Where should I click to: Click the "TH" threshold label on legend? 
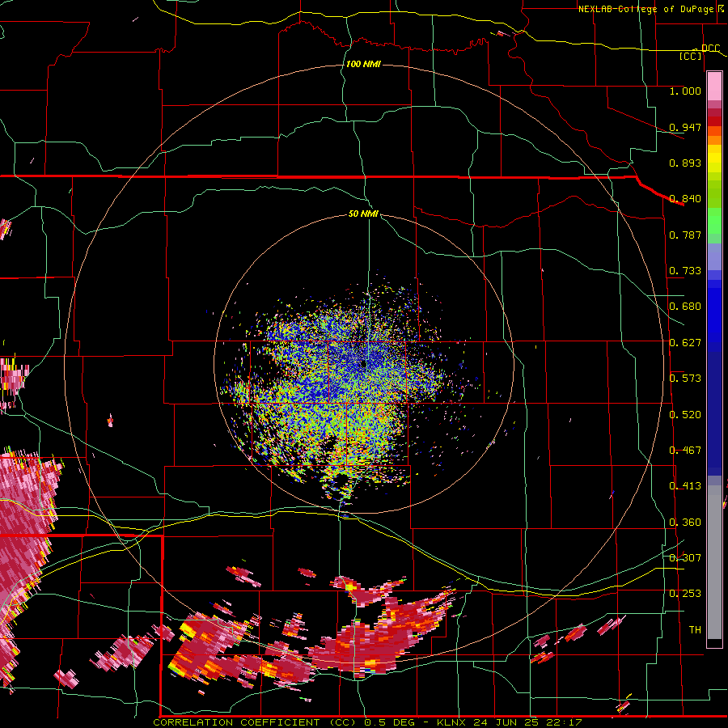coord(695,630)
